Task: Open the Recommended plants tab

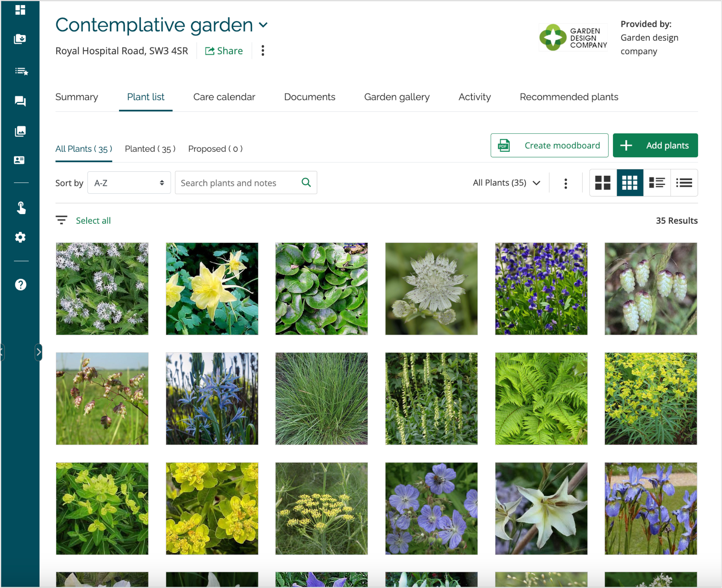Action: (569, 97)
